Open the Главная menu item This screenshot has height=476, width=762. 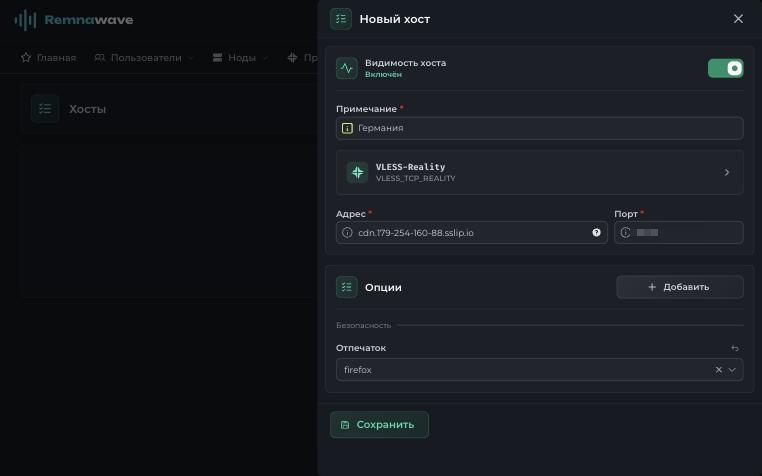point(48,58)
